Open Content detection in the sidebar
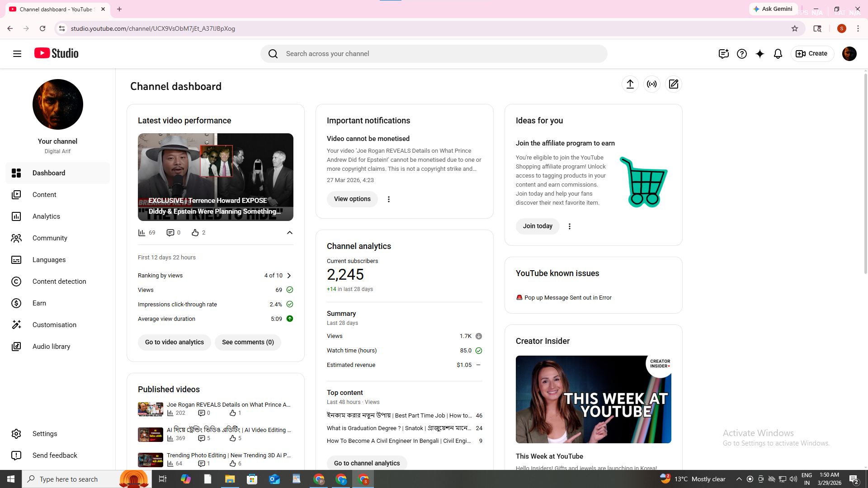 tap(59, 282)
